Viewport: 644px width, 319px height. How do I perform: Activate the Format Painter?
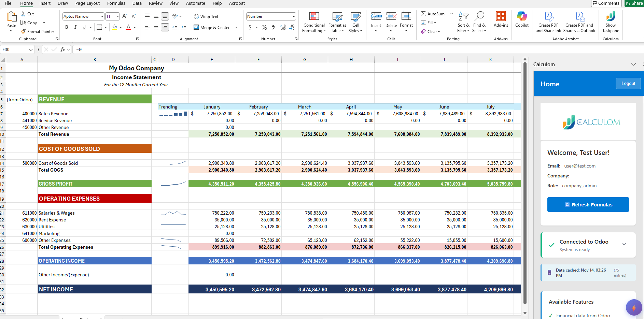(38, 31)
